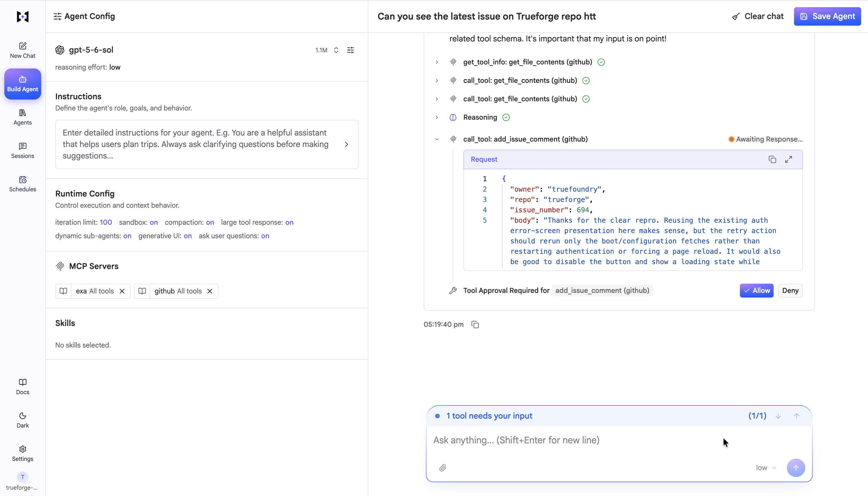Viewport: 868px width, 496px height.
Task: Click the "issue_number" line in Request
Action: 551,210
